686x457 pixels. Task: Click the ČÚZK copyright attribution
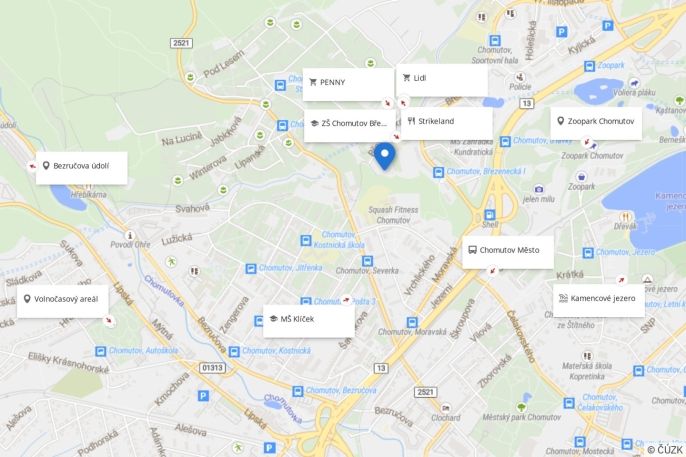coord(665,450)
